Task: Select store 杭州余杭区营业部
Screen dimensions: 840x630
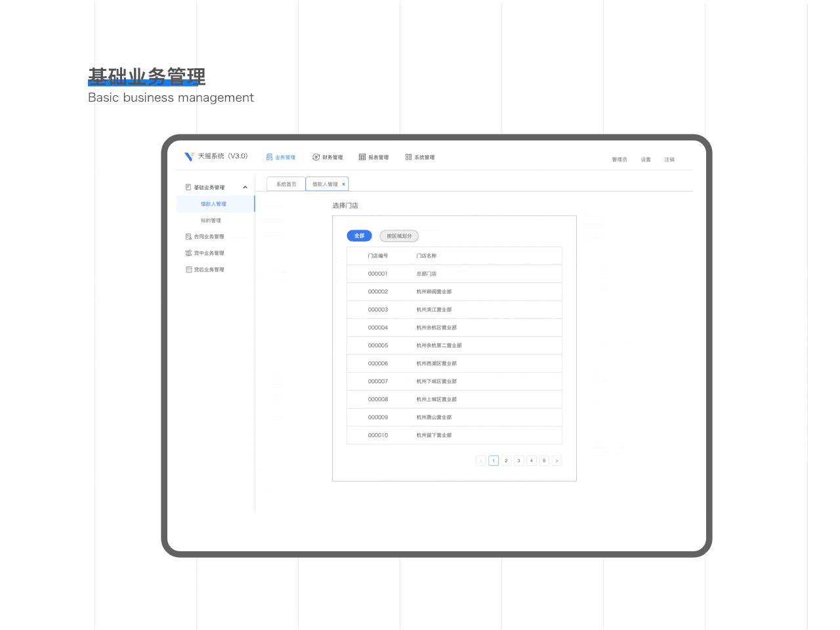Action: point(436,327)
